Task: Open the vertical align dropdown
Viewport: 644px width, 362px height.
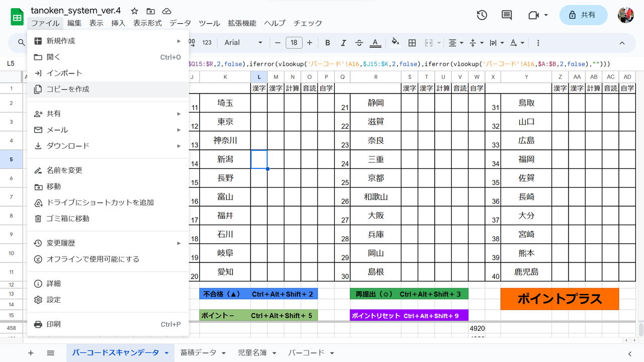Action: (476, 43)
